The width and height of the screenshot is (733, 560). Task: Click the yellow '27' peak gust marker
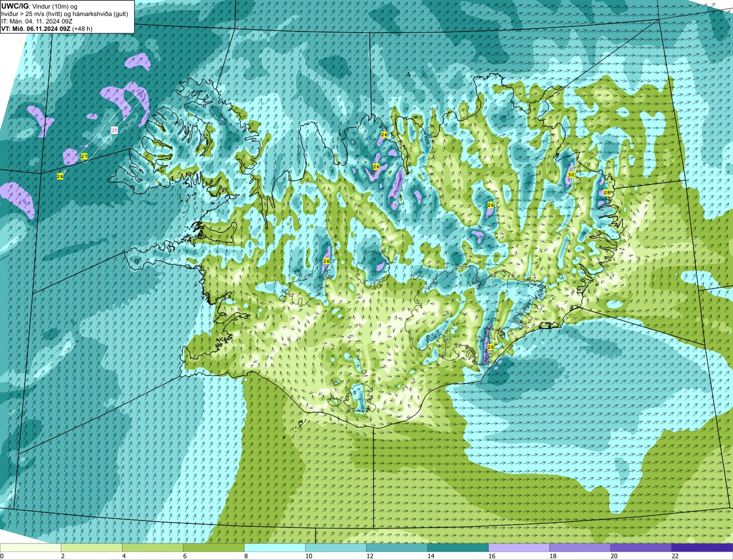pyautogui.click(x=84, y=156)
